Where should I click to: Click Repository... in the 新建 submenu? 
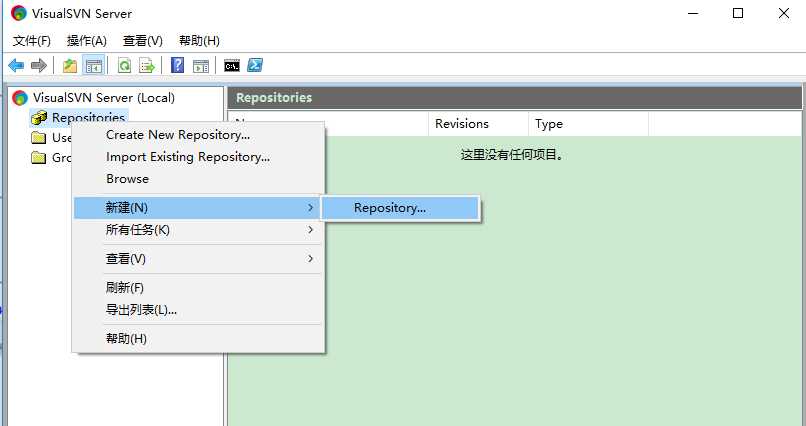[x=400, y=208]
